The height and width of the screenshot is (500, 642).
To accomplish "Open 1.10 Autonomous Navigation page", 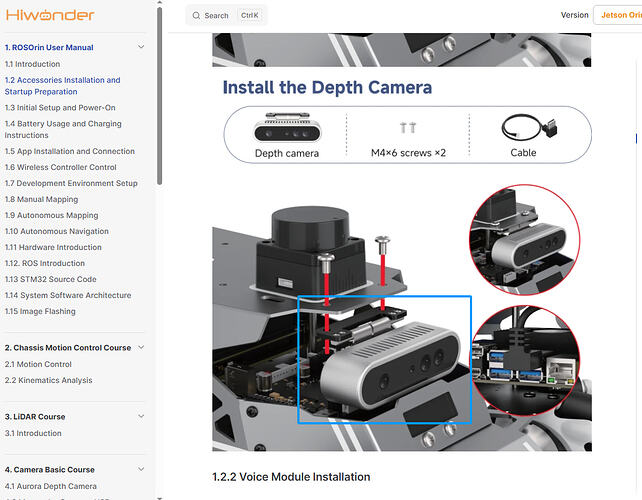I will coord(57,231).
